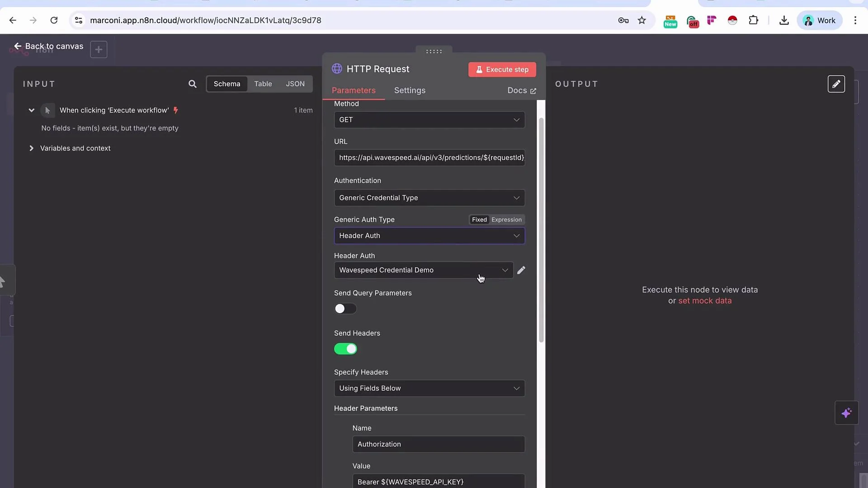Click the parameters panel scrollbar
Screen dimensions: 868x488
point(541,230)
